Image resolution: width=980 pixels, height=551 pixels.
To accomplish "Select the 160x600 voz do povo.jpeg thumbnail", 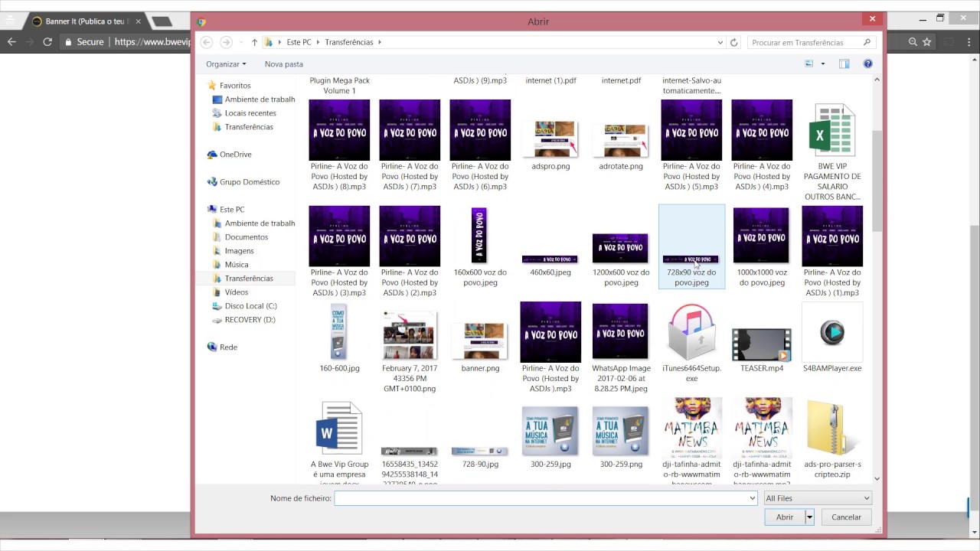I will pyautogui.click(x=479, y=236).
